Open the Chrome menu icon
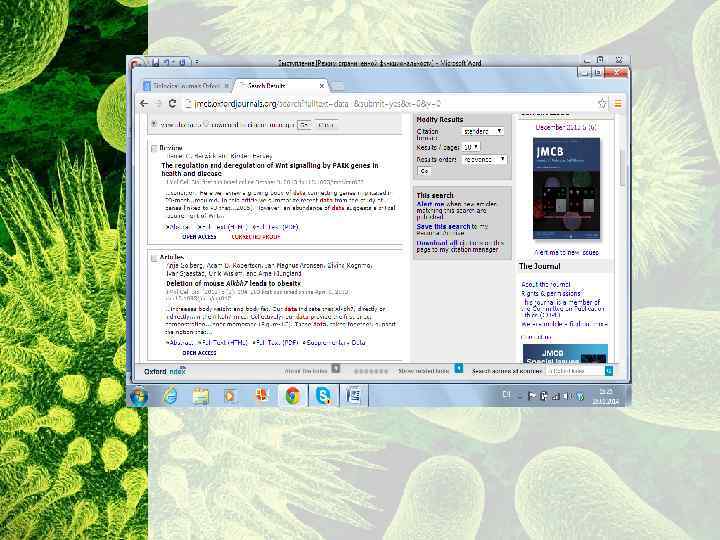This screenshot has width=720, height=540. point(618,104)
